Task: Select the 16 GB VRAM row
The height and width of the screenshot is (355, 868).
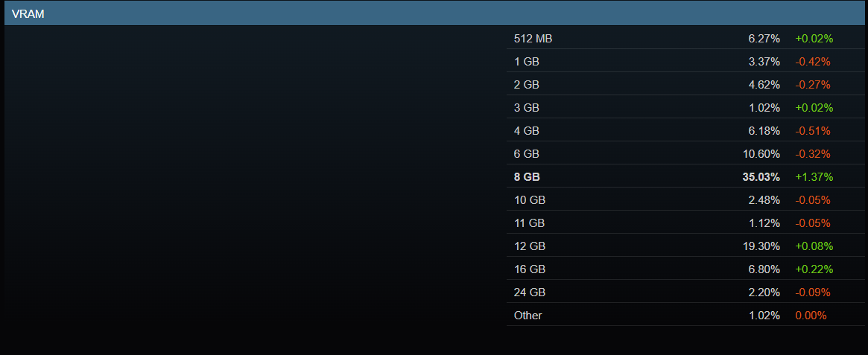Action: [685, 269]
